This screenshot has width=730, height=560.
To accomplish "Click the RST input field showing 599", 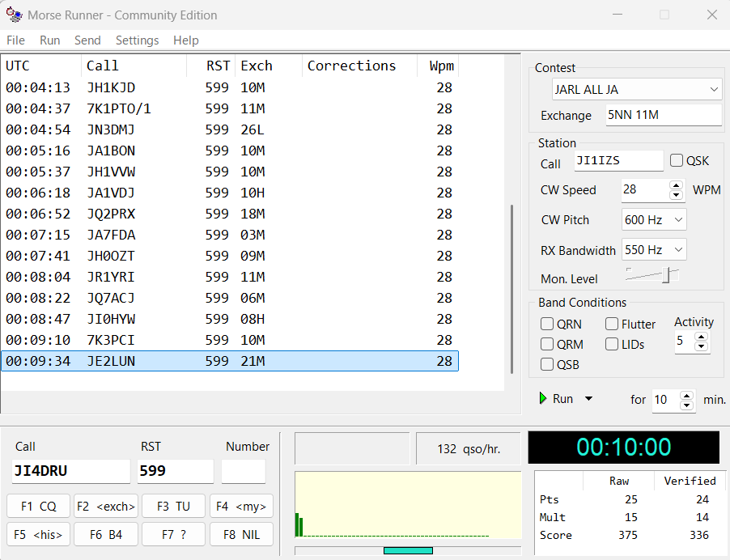I will coord(176,471).
